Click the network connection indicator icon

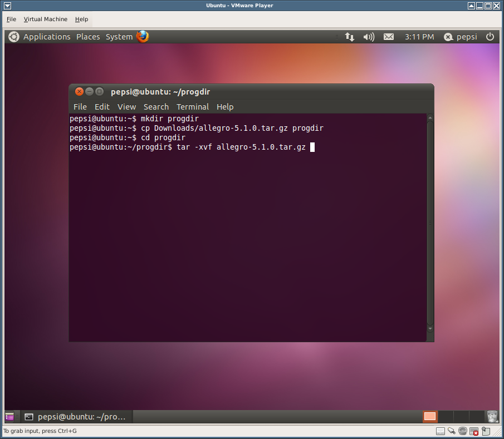coord(349,37)
